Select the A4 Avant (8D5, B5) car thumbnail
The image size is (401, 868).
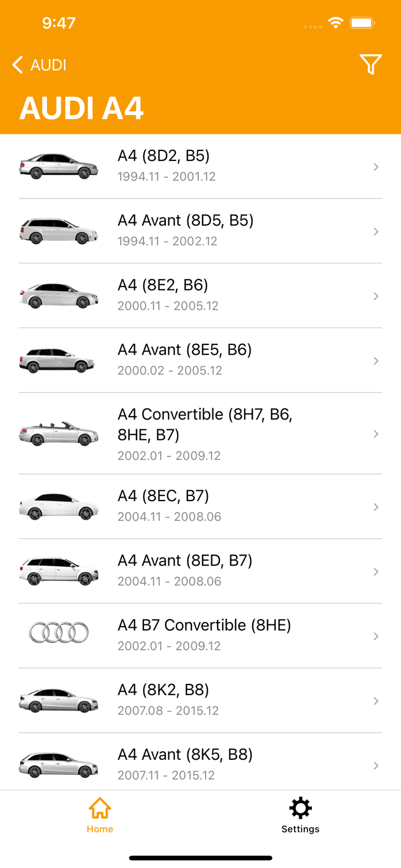coord(58,231)
